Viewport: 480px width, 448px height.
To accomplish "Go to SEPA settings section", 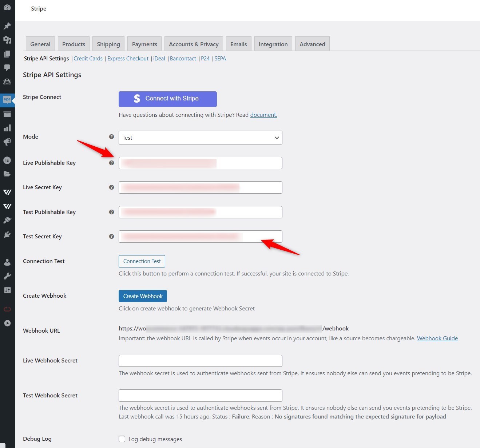I will [x=220, y=59].
